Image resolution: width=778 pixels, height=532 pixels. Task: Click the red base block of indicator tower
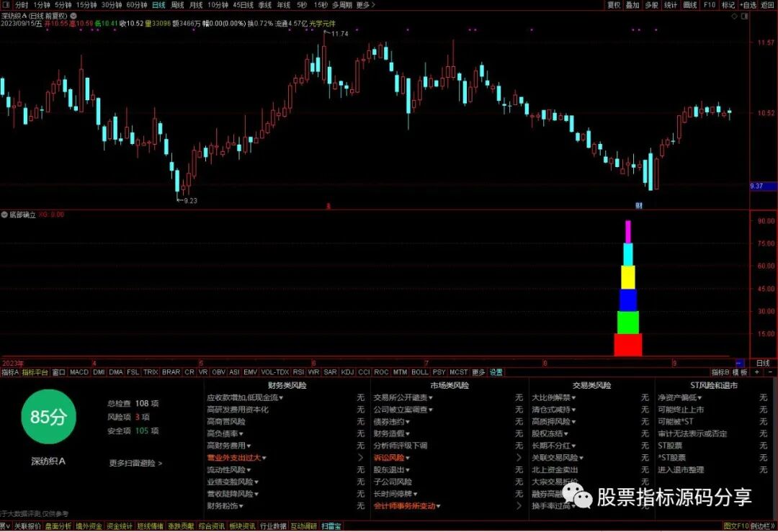[x=628, y=345]
